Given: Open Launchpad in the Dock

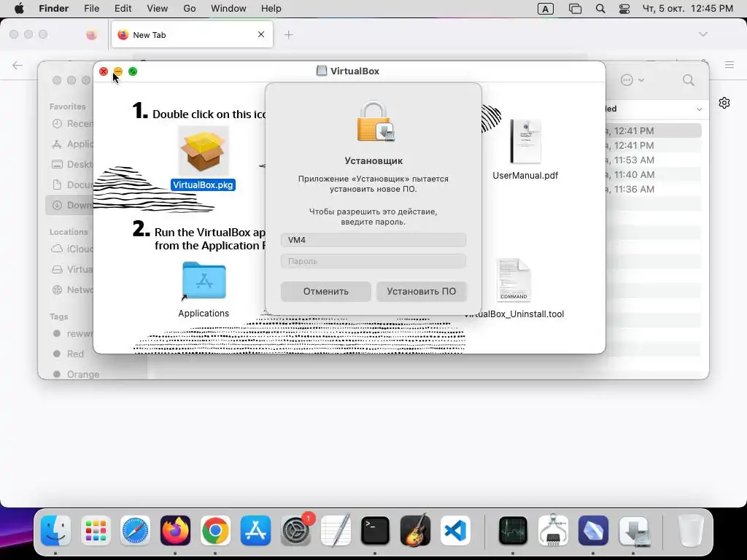Looking at the screenshot, I should coord(96,531).
